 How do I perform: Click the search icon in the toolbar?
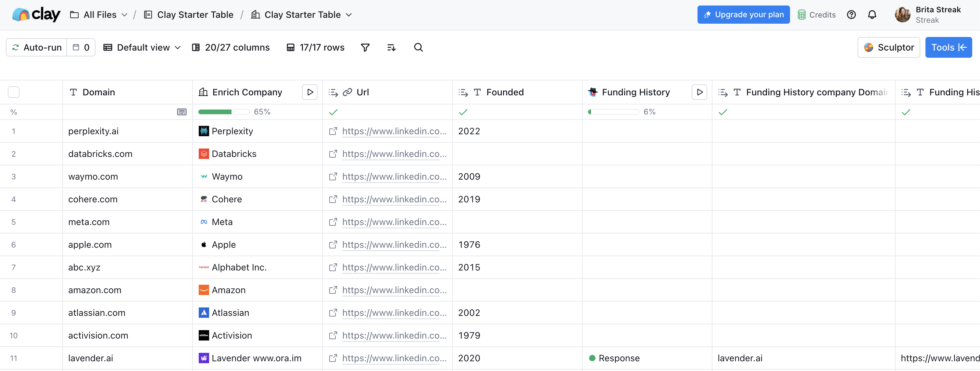pyautogui.click(x=418, y=47)
